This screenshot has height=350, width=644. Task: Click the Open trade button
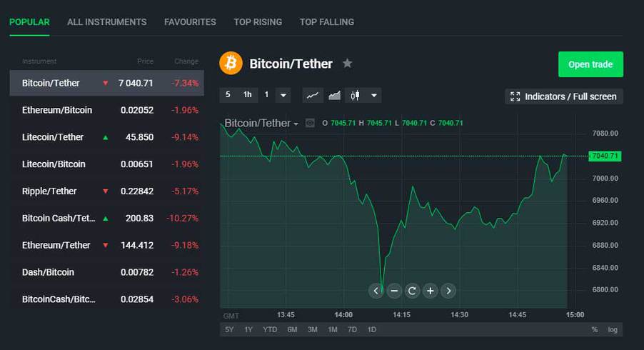coord(590,64)
